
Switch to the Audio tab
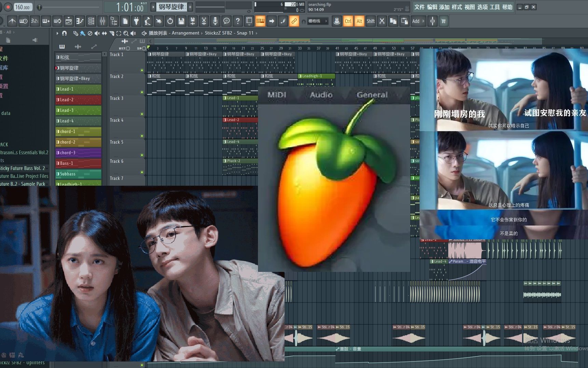[x=321, y=95]
